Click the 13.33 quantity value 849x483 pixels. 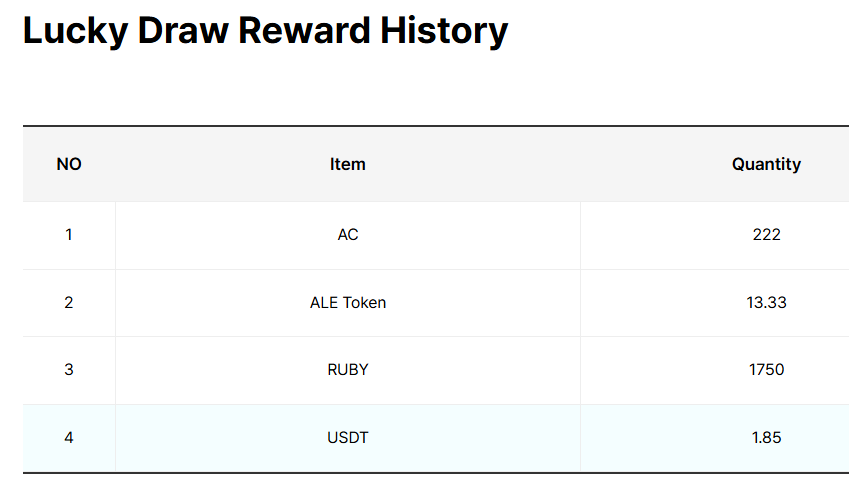click(x=766, y=302)
